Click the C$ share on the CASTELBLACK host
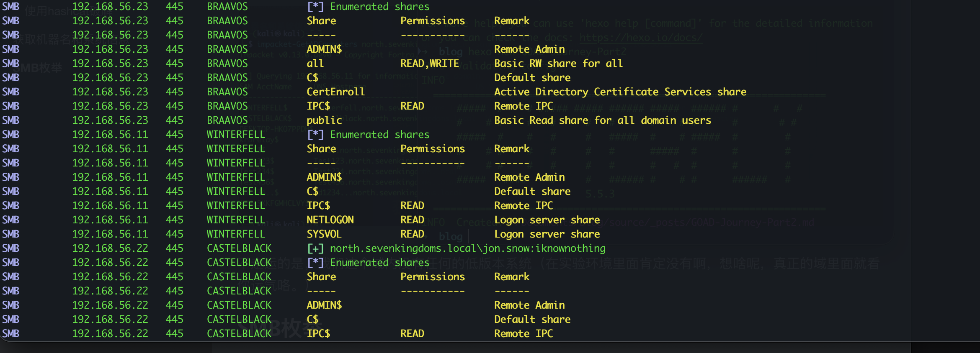This screenshot has width=980, height=353. [312, 320]
